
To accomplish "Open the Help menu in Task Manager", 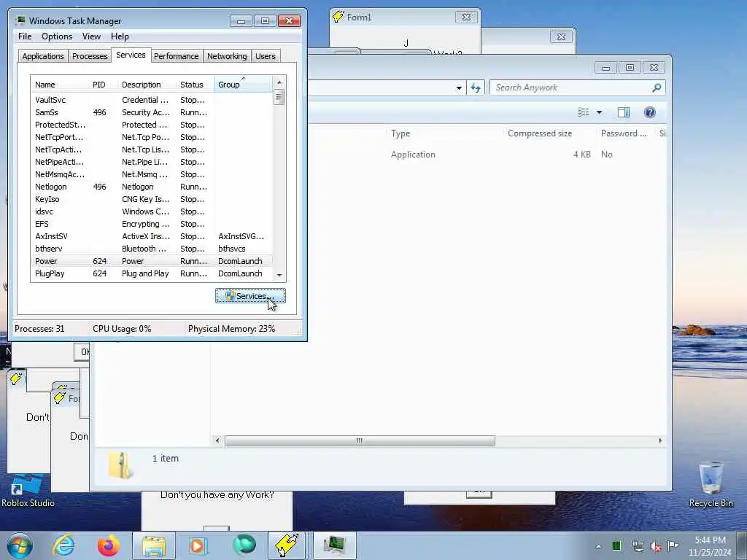I will tap(120, 36).
